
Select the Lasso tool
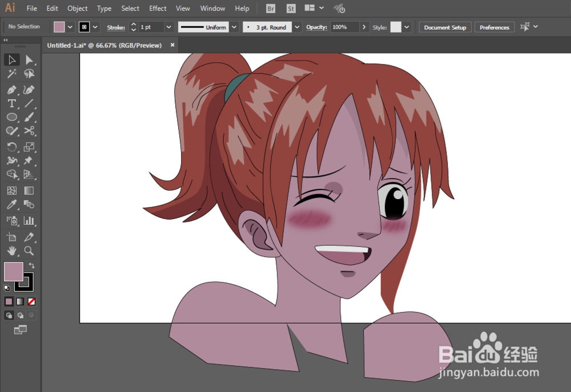click(29, 74)
